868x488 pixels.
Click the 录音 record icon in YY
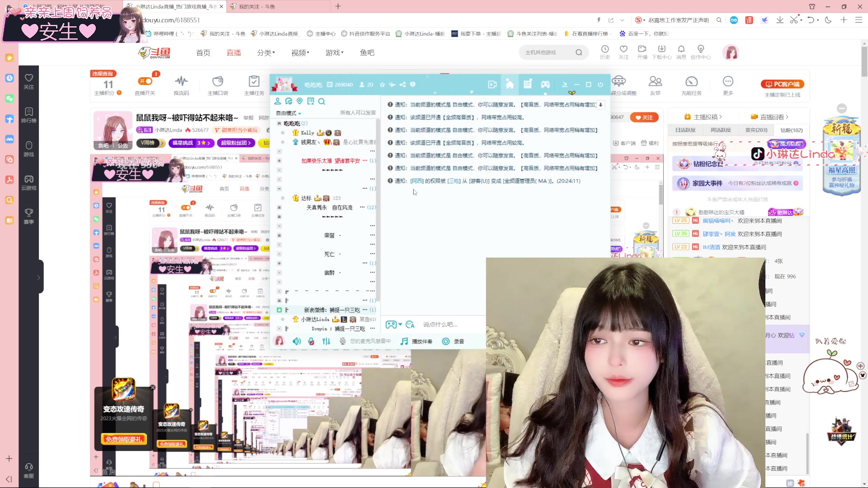[x=453, y=342]
